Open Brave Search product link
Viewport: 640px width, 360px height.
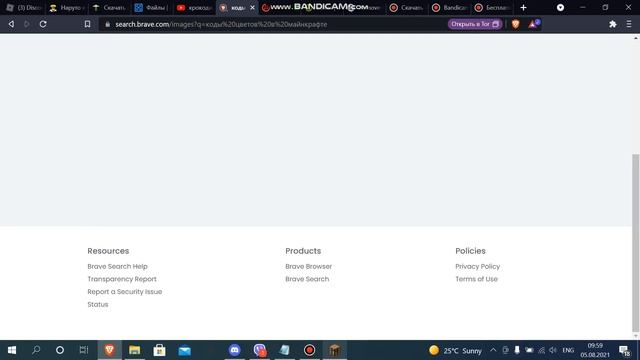307,279
